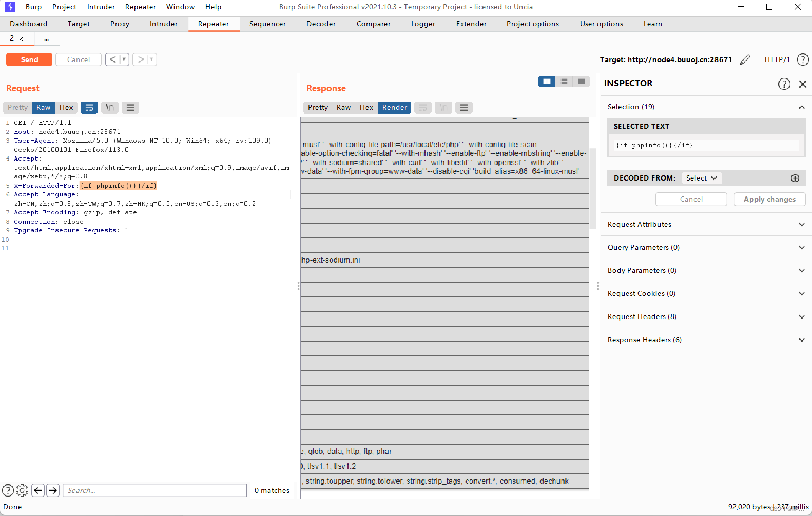Apply changes in Inspector
812x516 pixels.
tap(769, 199)
